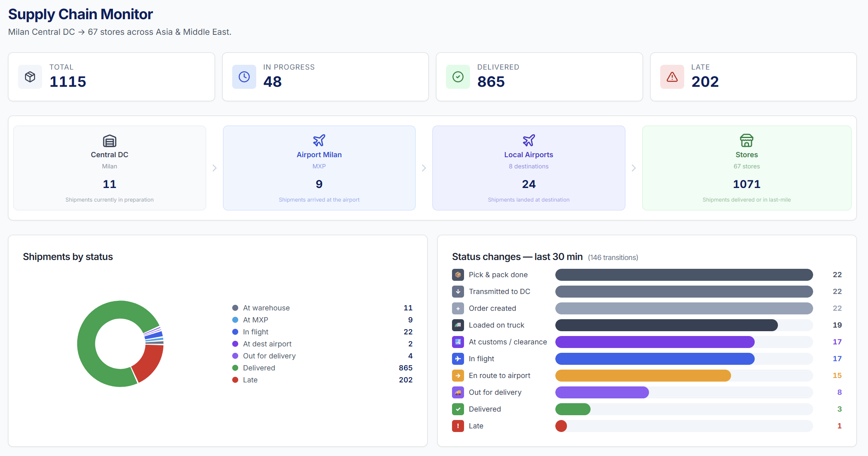Click the Central DC warehouse icon
Image resolution: width=868 pixels, height=456 pixels.
(109, 141)
